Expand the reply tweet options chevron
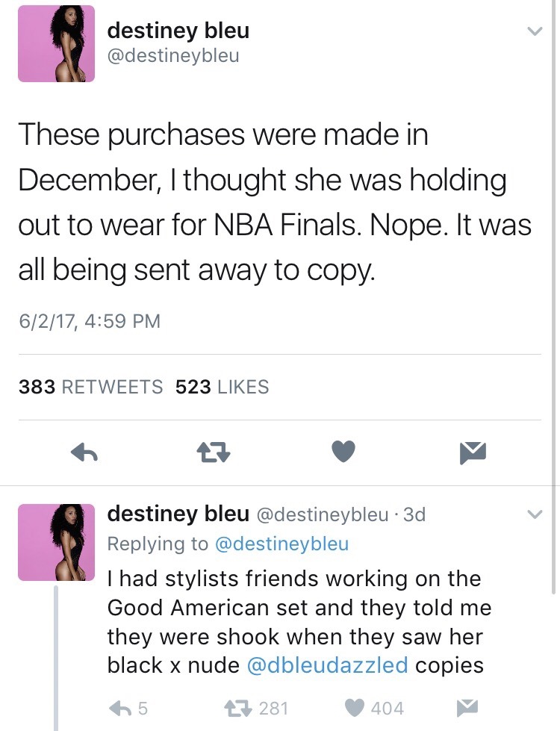Screen dimensions: 560x731 click(x=533, y=514)
